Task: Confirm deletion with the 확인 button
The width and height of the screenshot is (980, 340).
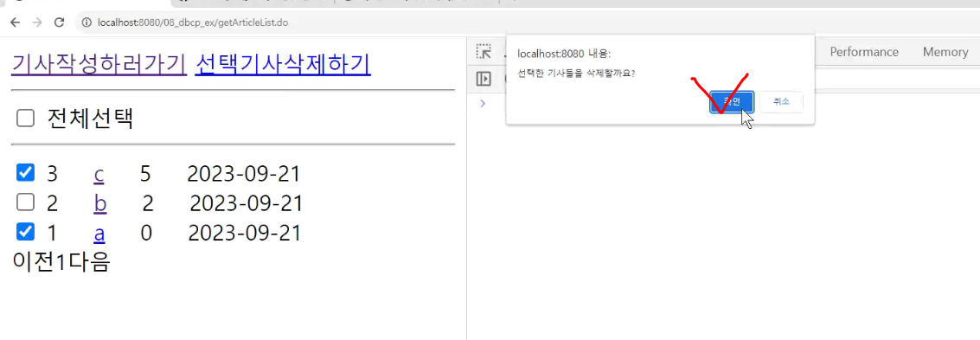Action: click(731, 102)
